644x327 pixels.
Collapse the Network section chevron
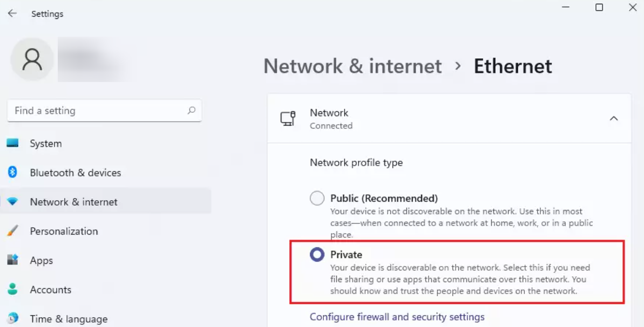coord(614,119)
